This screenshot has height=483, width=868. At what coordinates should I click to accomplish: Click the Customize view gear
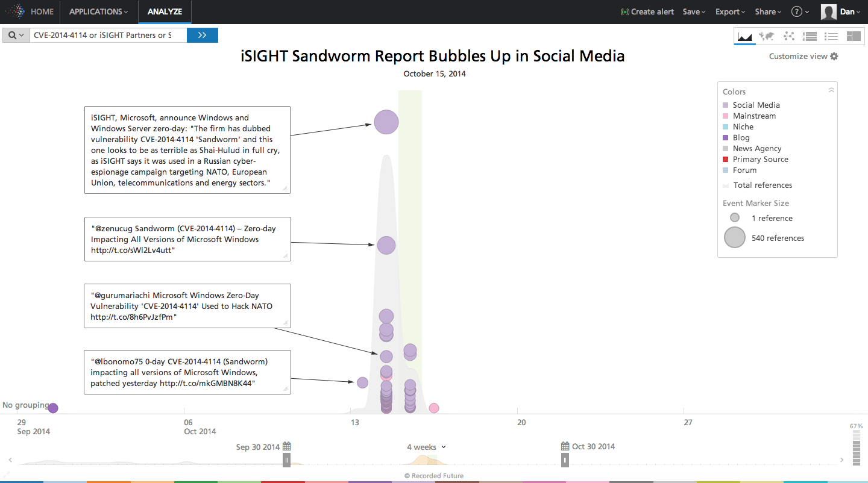click(834, 56)
